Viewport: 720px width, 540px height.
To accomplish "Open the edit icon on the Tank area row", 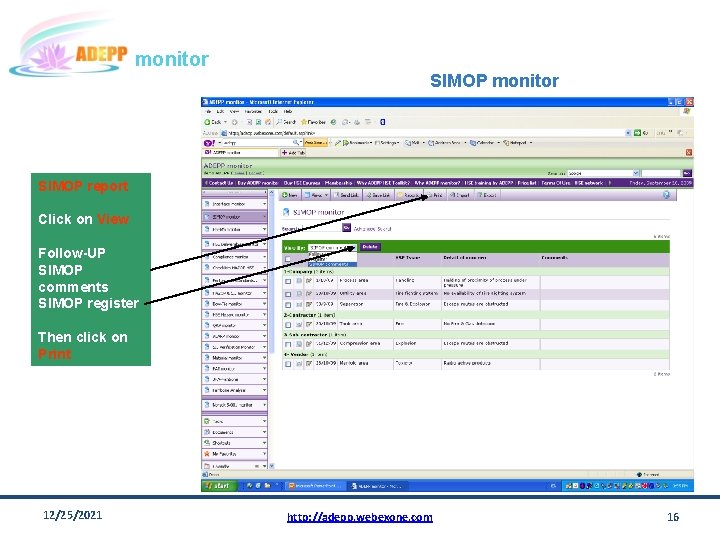I will point(309,324).
